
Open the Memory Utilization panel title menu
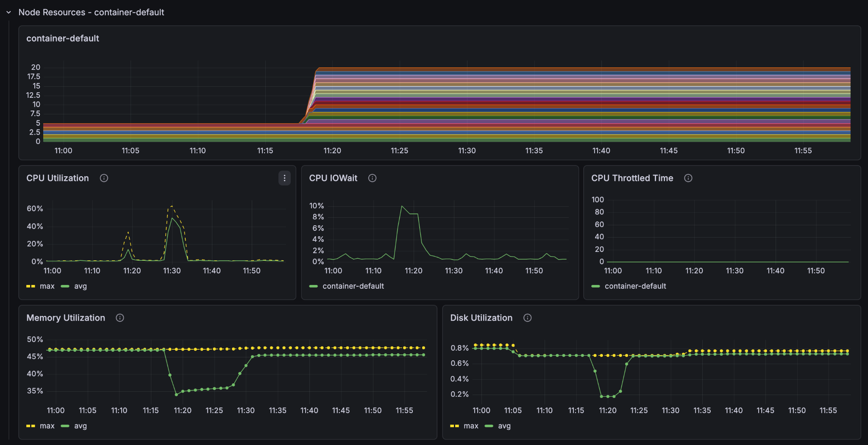point(66,318)
